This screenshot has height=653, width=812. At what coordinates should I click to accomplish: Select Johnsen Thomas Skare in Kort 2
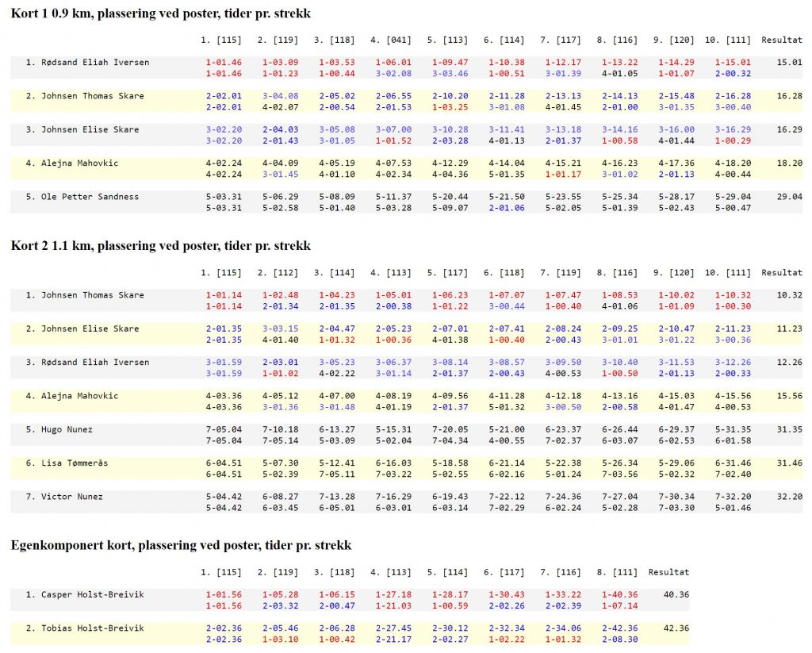pos(92,295)
